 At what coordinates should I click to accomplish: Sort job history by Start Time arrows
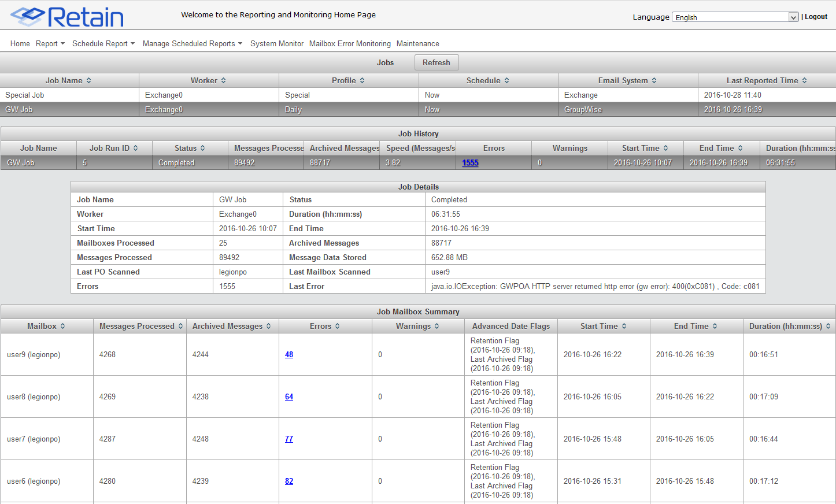(x=666, y=149)
